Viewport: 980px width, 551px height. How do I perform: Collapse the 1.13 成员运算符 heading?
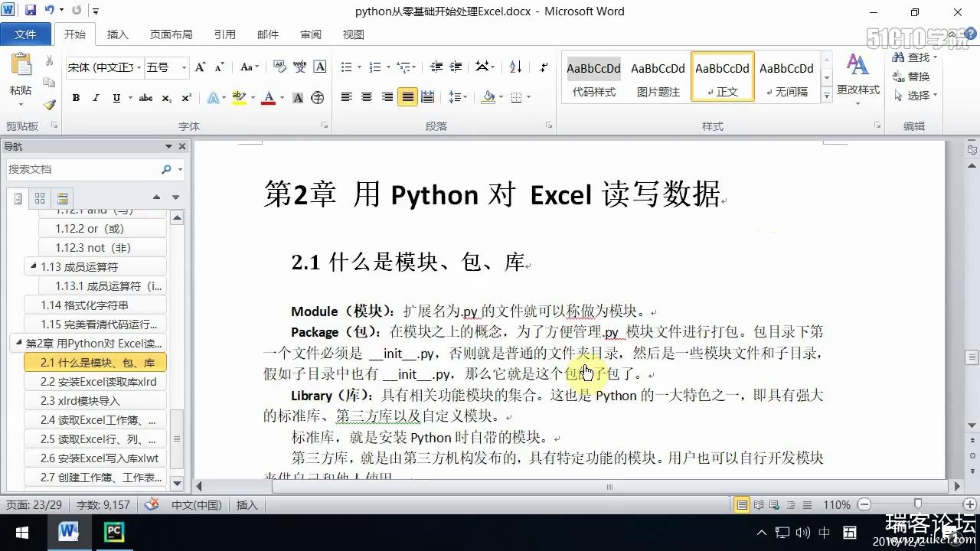(x=33, y=266)
